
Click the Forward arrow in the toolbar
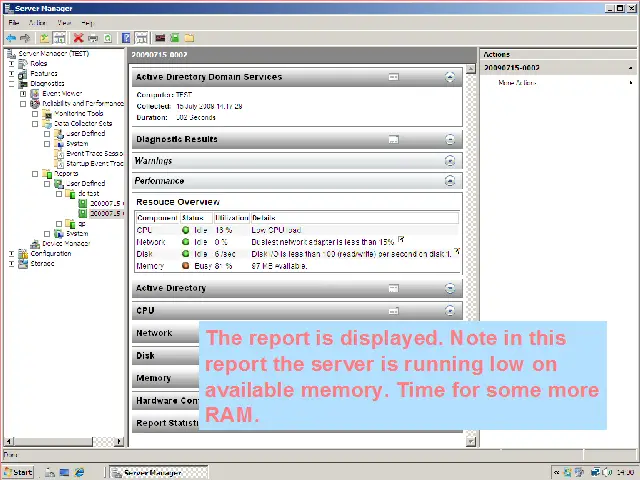click(25, 38)
